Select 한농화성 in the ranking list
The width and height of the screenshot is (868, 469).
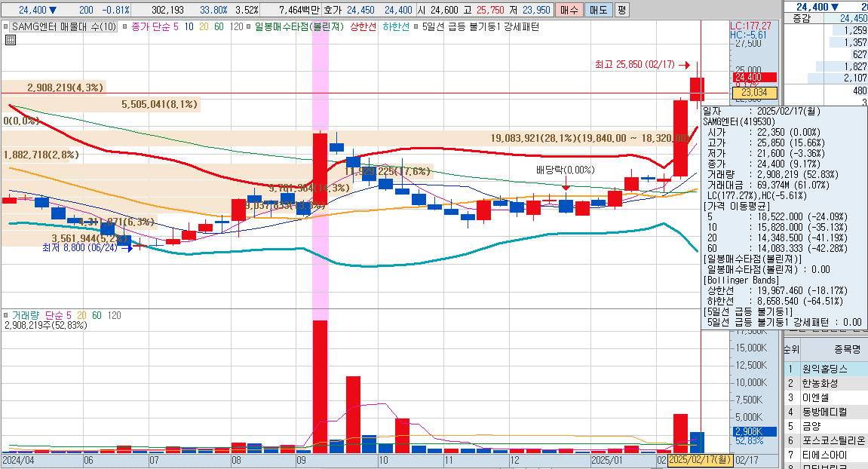coord(820,383)
